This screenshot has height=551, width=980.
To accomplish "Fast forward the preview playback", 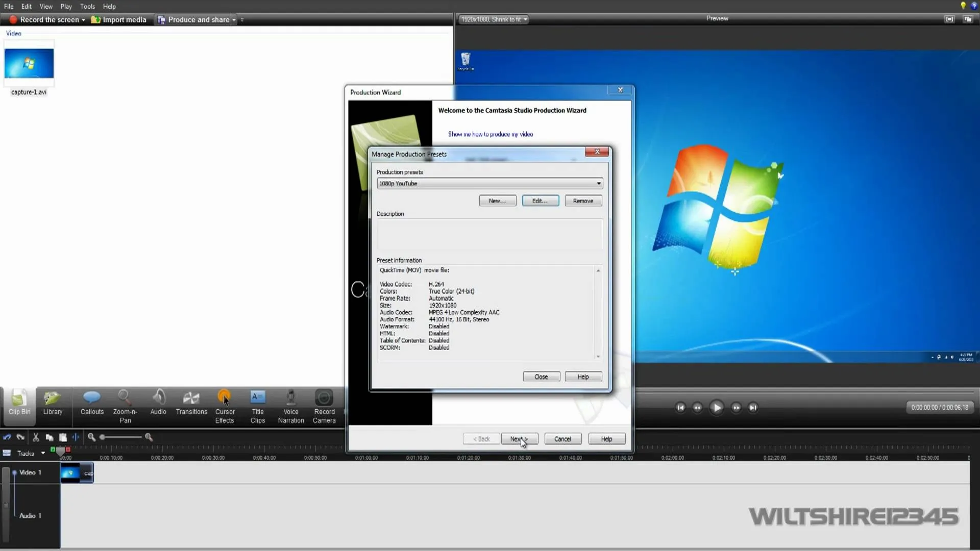I will click(x=736, y=408).
